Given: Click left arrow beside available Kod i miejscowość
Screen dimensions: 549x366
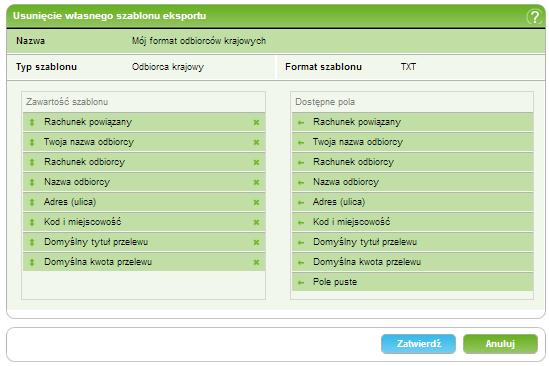Looking at the screenshot, I should (x=300, y=222).
